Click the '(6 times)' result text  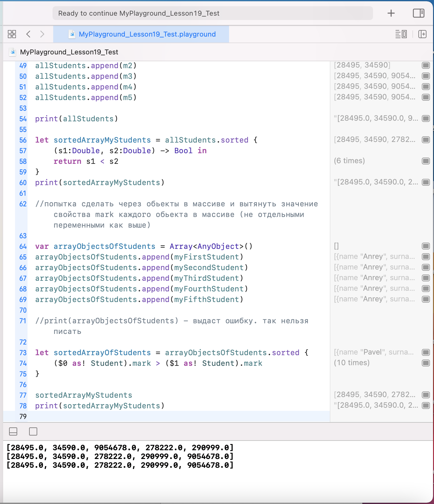pos(350,161)
